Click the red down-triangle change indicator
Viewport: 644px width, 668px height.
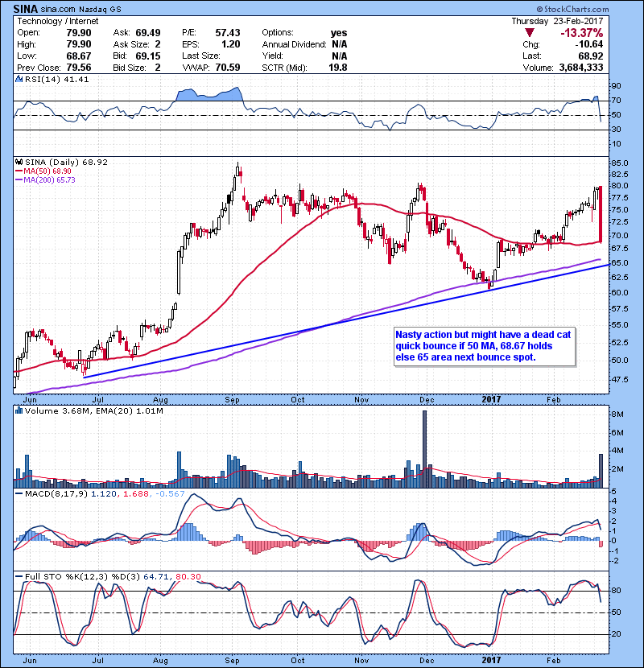(x=530, y=33)
